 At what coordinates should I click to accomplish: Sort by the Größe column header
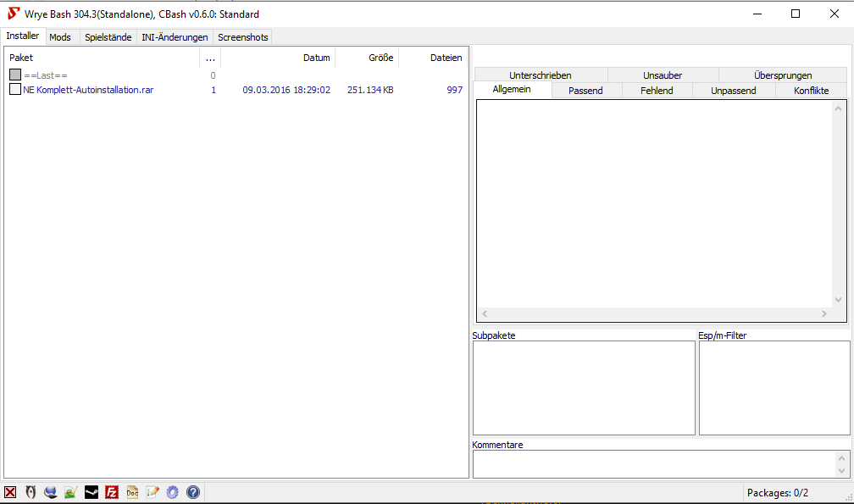click(380, 58)
